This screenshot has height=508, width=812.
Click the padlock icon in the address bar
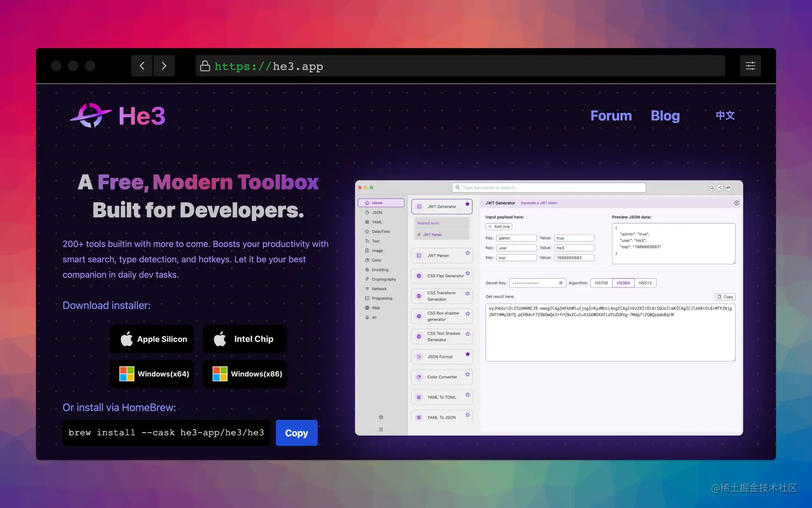tap(205, 66)
